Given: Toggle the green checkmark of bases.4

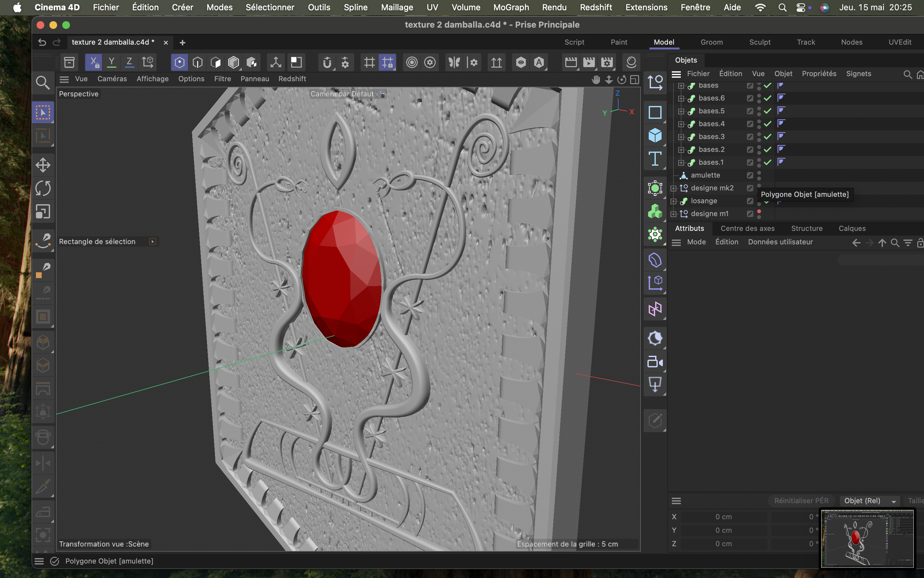Looking at the screenshot, I should coord(767,124).
